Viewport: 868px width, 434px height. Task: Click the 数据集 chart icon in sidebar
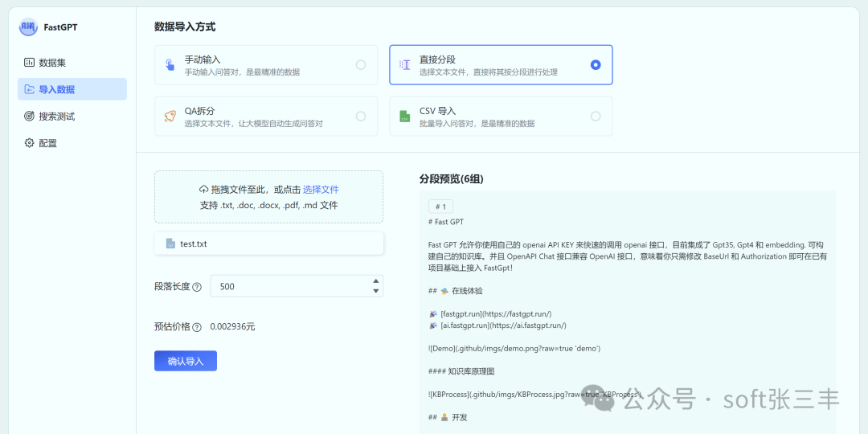29,63
